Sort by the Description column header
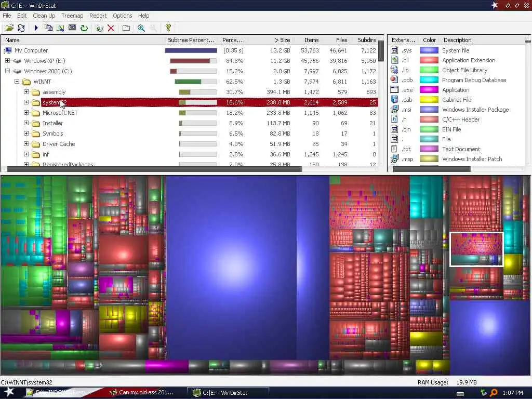The height and width of the screenshot is (399, 532). click(x=482, y=40)
